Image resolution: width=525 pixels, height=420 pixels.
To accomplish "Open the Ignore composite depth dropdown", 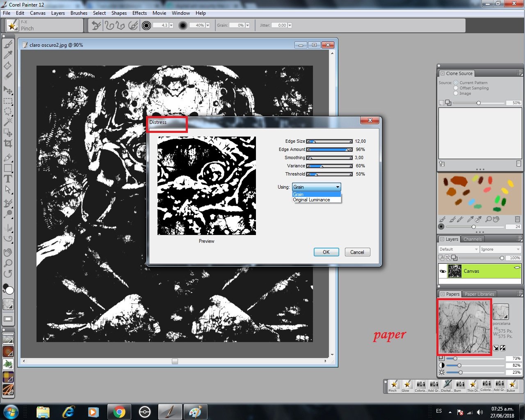I will 500,249.
